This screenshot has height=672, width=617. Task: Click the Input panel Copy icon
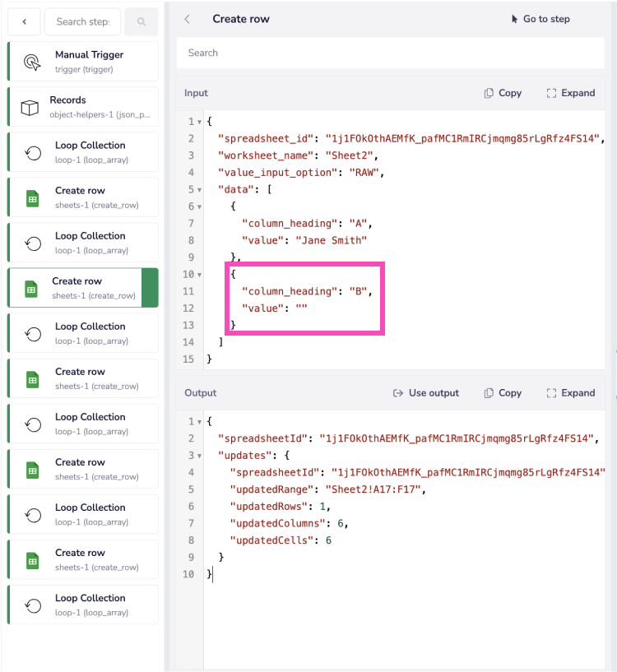tap(489, 93)
